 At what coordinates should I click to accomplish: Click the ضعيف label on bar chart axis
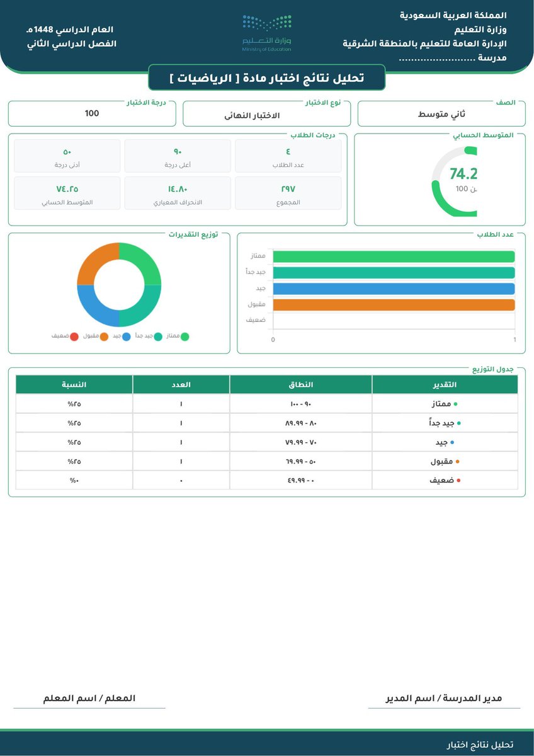click(x=256, y=321)
